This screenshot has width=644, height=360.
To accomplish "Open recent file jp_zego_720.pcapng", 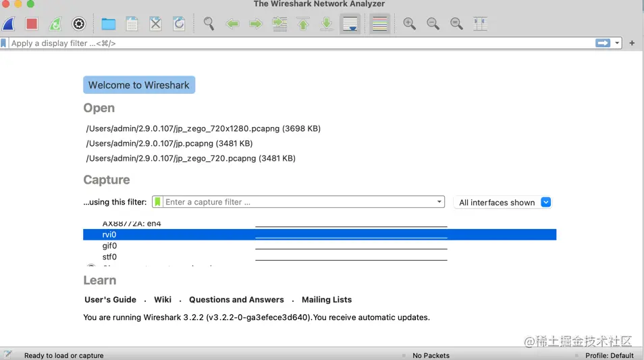I will tap(190, 158).
